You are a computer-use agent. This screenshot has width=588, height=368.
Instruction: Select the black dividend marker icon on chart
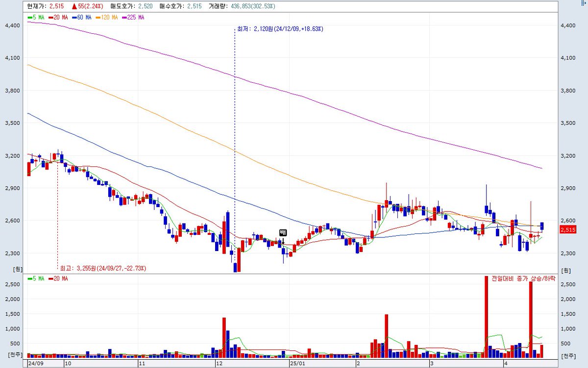pyautogui.click(x=283, y=232)
